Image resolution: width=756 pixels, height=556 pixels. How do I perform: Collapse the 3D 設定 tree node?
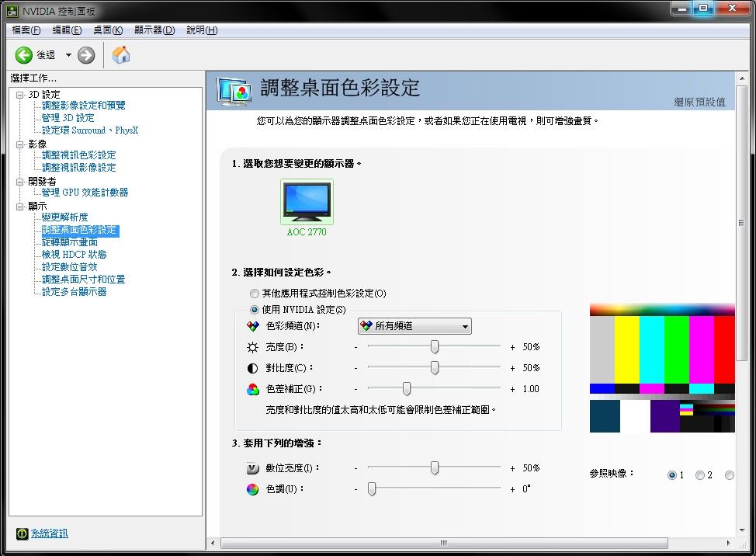[x=20, y=94]
